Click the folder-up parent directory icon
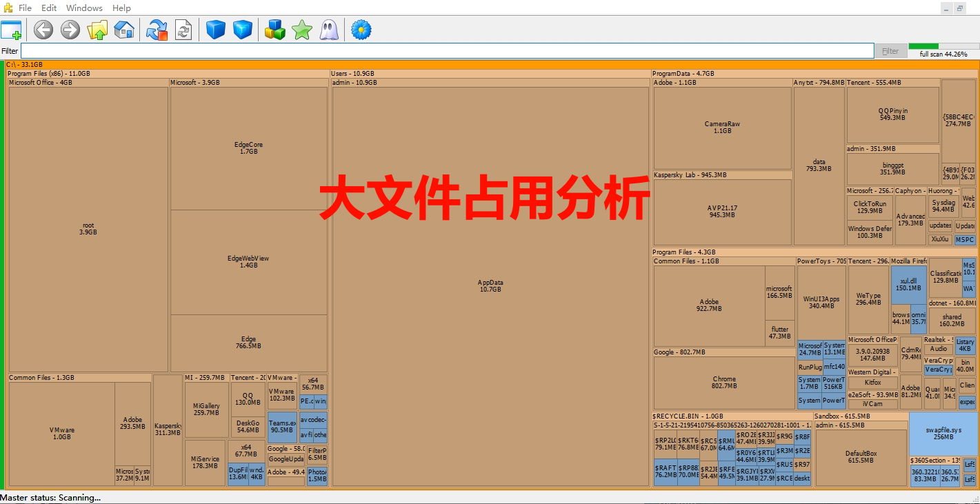The height and width of the screenshot is (504, 980). 97,30
